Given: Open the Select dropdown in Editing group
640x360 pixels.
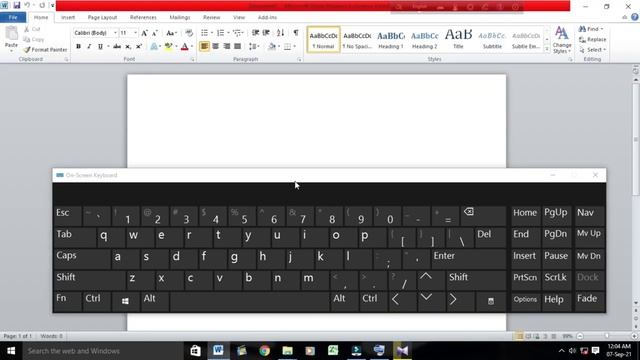Looking at the screenshot, I should tap(592, 50).
